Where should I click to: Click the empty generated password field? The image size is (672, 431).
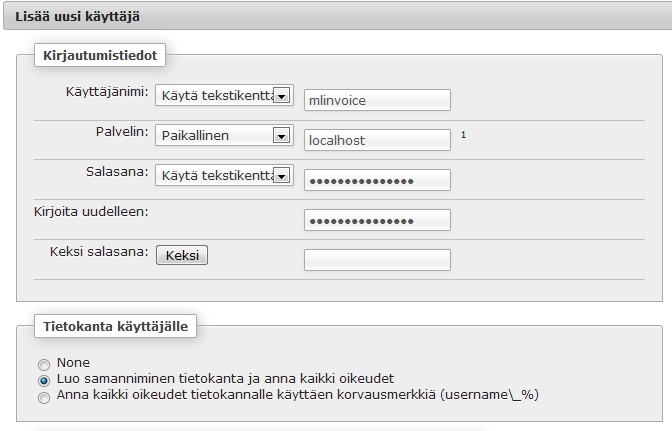[377, 260]
